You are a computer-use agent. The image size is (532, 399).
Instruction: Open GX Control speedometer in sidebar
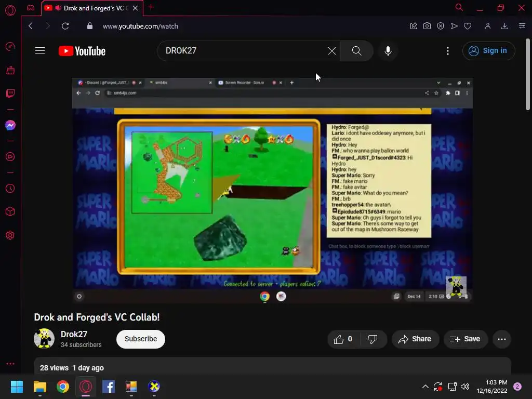click(10, 46)
